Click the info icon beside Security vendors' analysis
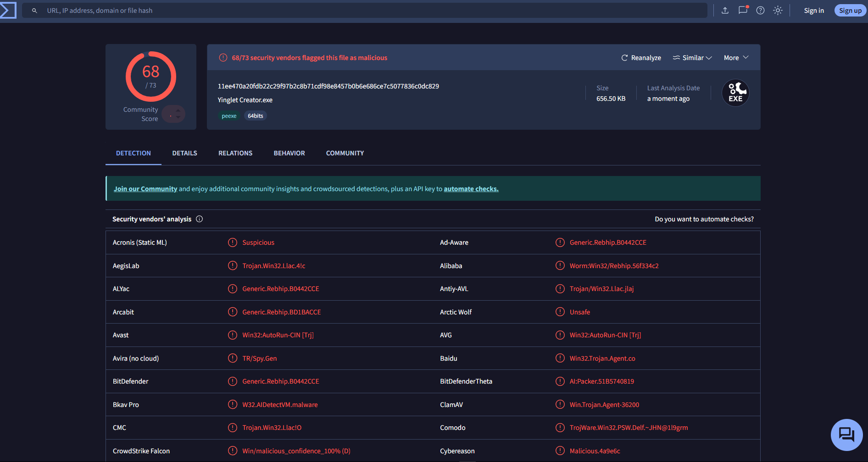 pyautogui.click(x=199, y=219)
